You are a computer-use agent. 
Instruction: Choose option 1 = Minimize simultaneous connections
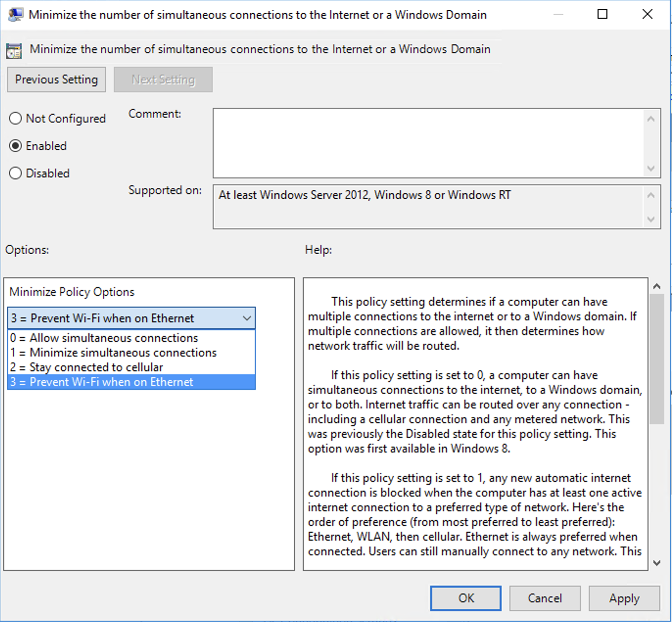click(x=131, y=353)
